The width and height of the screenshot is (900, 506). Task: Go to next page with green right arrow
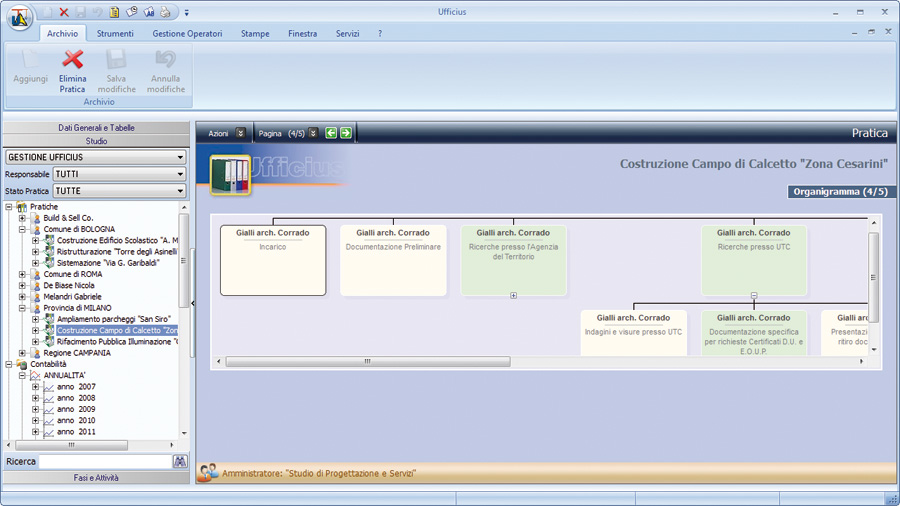346,133
